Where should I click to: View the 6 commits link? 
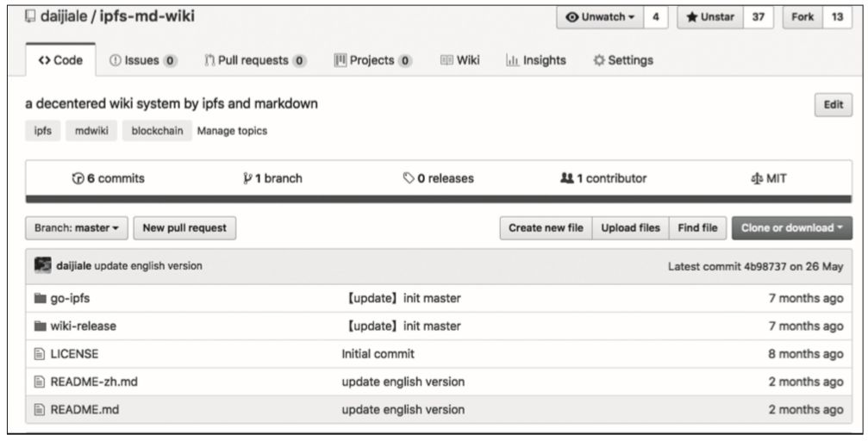click(x=109, y=178)
